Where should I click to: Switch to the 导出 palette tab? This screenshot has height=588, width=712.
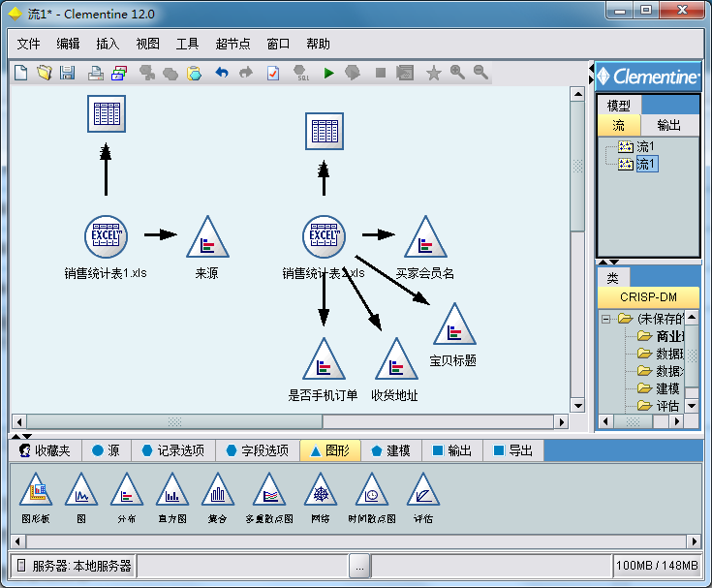click(513, 450)
